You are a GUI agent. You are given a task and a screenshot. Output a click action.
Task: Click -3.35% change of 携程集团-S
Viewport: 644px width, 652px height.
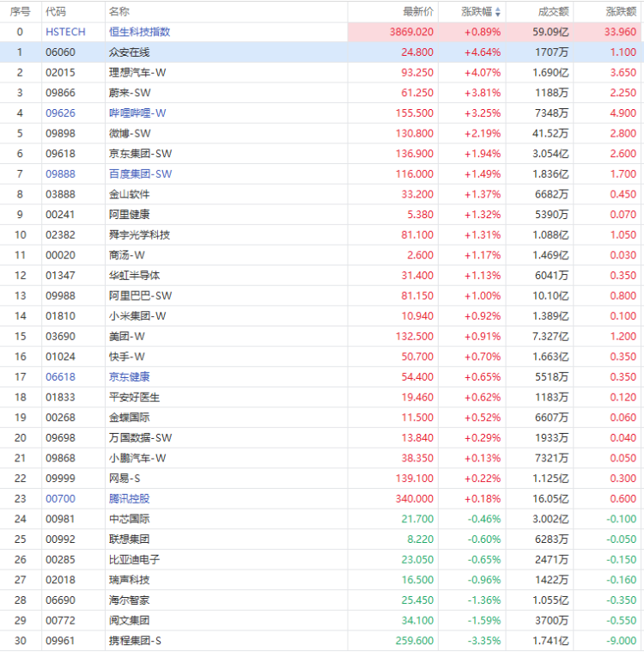tap(483, 641)
